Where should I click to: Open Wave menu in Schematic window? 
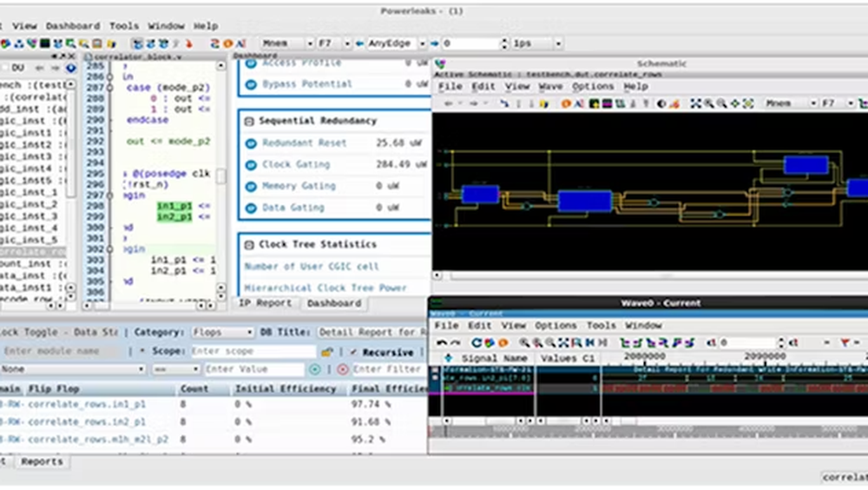tap(550, 87)
